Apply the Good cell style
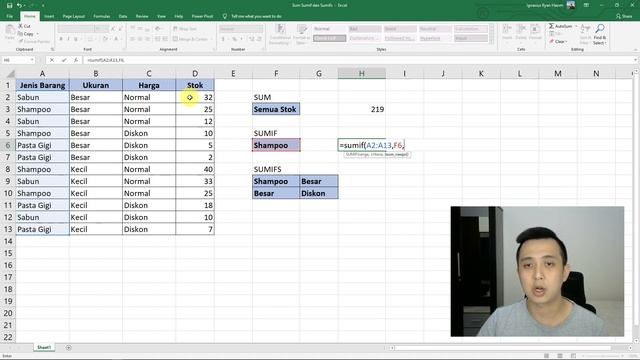 pos(400,29)
